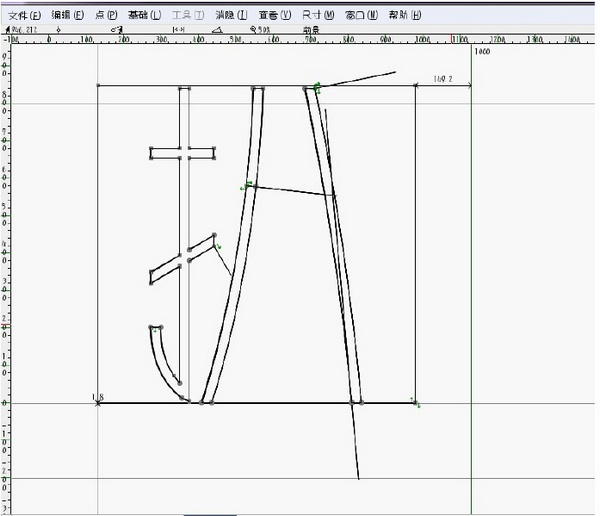
Task: Click the triangle angle icon in status row
Action: pyautogui.click(x=217, y=29)
